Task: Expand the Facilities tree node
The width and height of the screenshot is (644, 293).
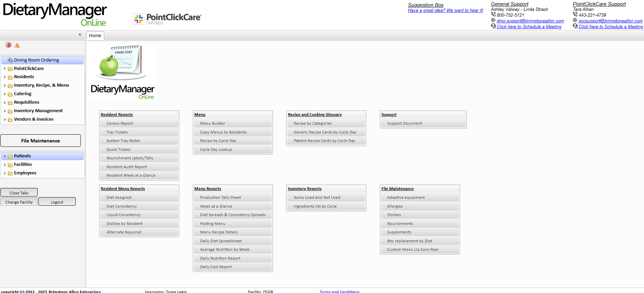Action: coord(5,165)
